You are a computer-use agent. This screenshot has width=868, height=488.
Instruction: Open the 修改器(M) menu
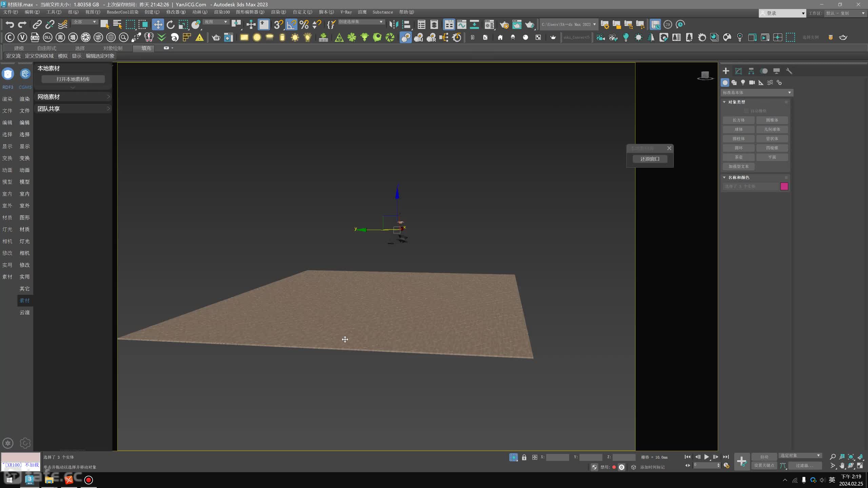pos(176,12)
